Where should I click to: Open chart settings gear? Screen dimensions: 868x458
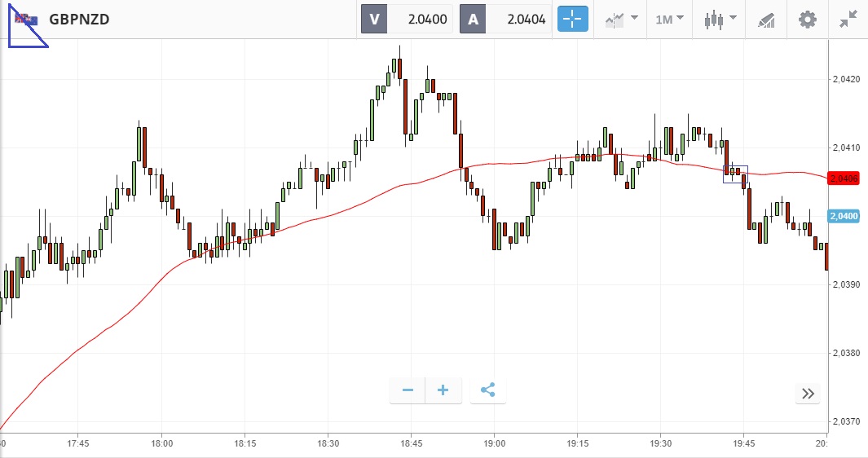point(807,20)
